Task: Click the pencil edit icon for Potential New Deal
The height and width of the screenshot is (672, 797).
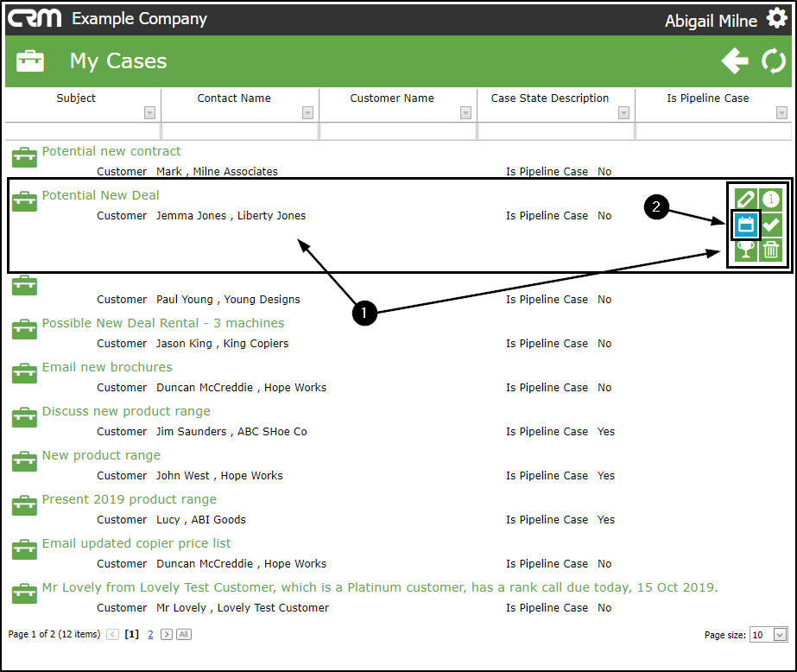Action: (x=745, y=200)
